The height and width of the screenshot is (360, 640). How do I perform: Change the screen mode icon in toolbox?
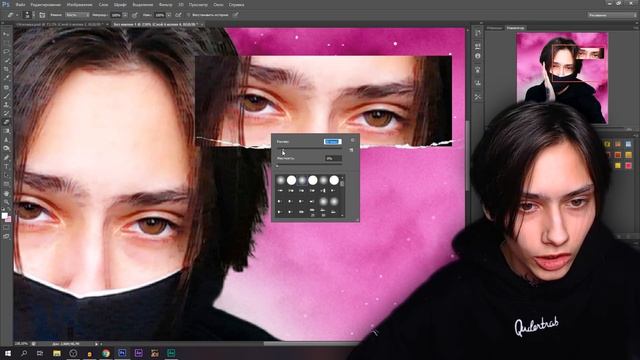click(x=6, y=236)
